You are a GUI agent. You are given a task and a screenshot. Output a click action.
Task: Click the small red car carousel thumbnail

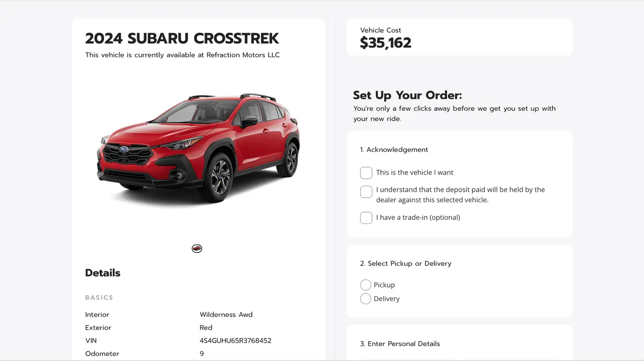coord(197,249)
